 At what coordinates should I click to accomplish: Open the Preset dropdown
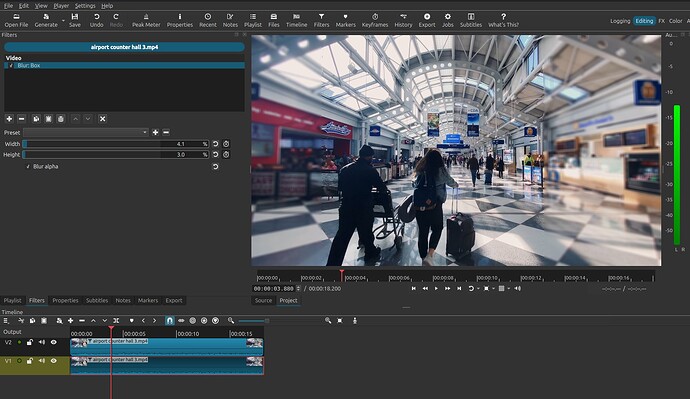[x=86, y=132]
